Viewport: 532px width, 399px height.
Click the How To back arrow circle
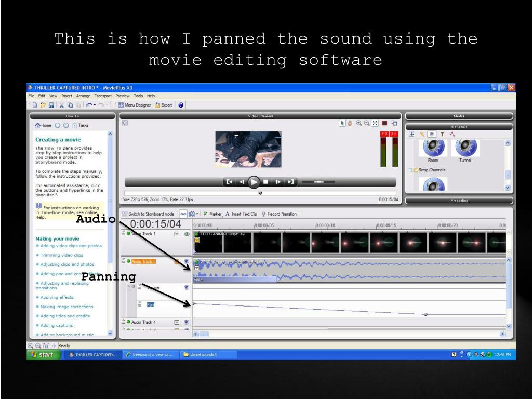pyautogui.click(x=57, y=126)
